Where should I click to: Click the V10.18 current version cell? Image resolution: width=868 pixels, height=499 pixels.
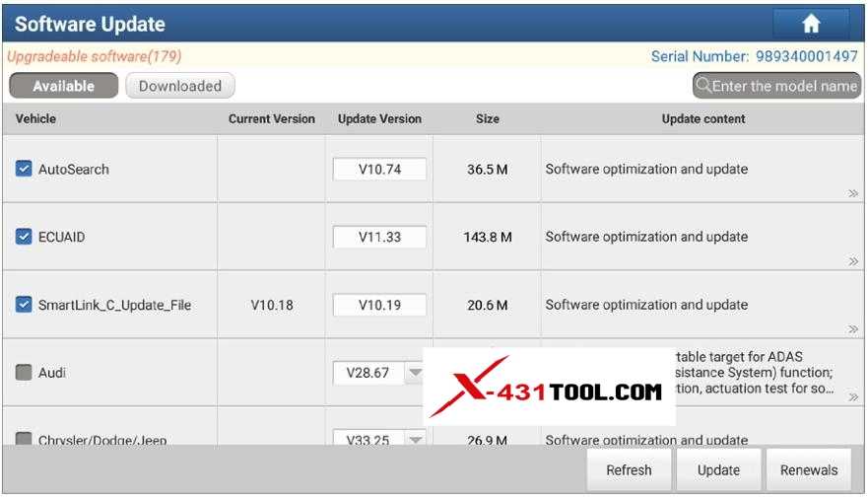pos(272,305)
